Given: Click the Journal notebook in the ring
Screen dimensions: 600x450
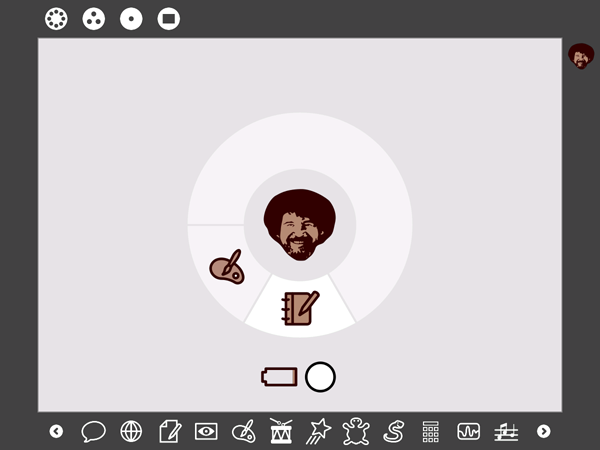Looking at the screenshot, I should tap(300, 307).
